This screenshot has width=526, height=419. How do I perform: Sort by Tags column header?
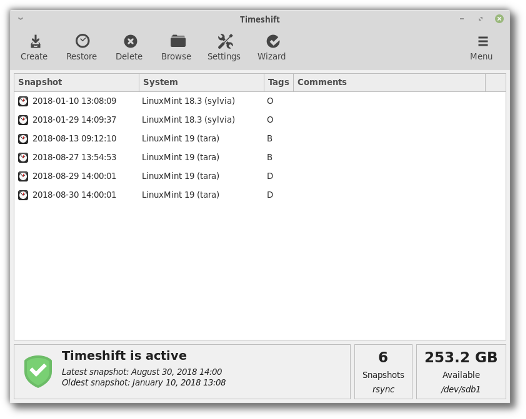(x=279, y=82)
